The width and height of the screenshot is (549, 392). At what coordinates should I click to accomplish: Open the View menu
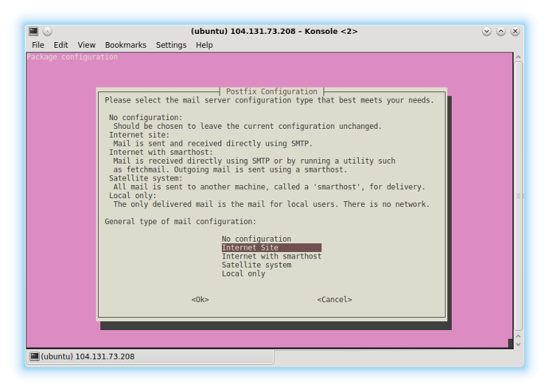[x=86, y=45]
